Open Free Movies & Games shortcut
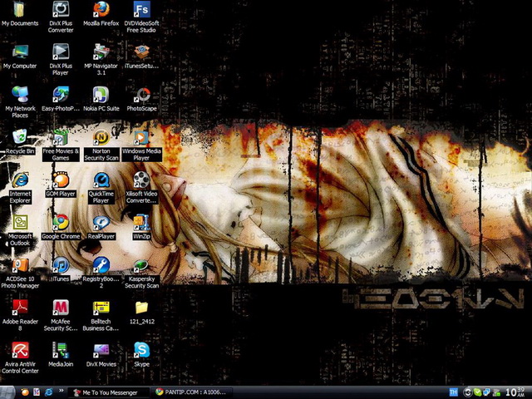532x399 pixels. 61,137
